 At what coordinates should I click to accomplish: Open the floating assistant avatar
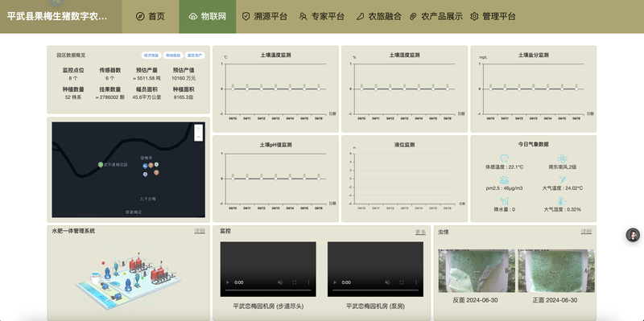(633, 235)
